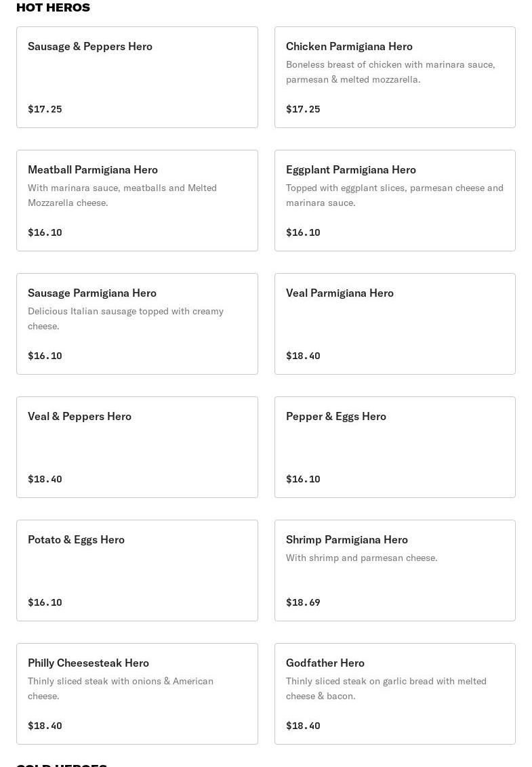The height and width of the screenshot is (767, 532).
Task: Choose the Philly Cheesesteak Hero
Action: tap(137, 694)
